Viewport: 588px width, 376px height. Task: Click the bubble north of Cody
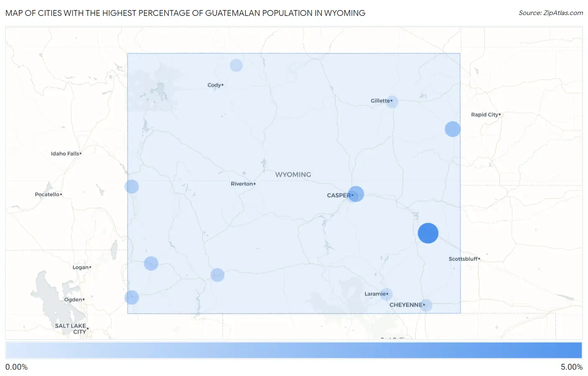236,65
